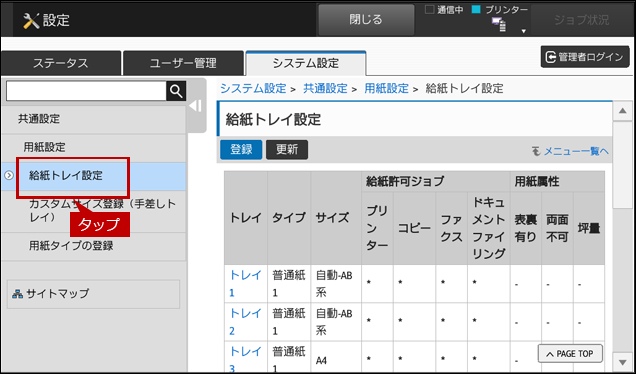Select the システム設定 tab
The image size is (636, 374).
tap(306, 63)
